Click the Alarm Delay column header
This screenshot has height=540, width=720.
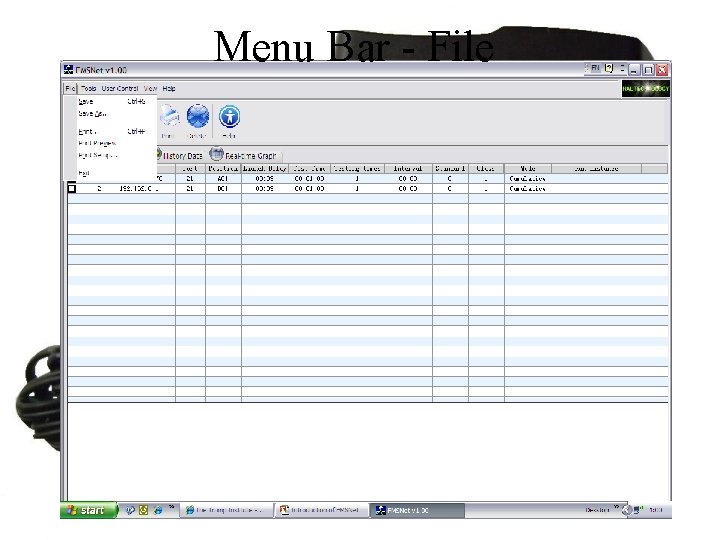(264, 169)
